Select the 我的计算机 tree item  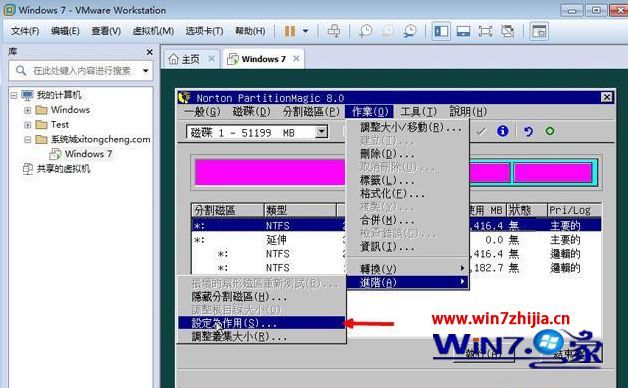[x=59, y=95]
